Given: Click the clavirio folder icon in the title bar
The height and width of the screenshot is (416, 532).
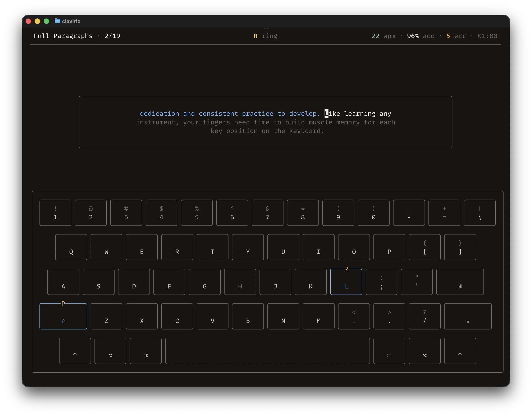Looking at the screenshot, I should click(57, 21).
